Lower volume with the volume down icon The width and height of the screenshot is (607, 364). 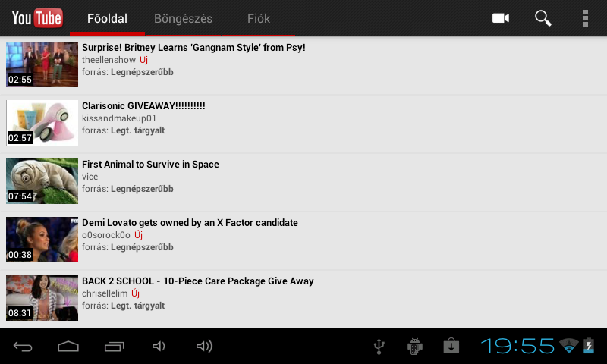(x=159, y=347)
